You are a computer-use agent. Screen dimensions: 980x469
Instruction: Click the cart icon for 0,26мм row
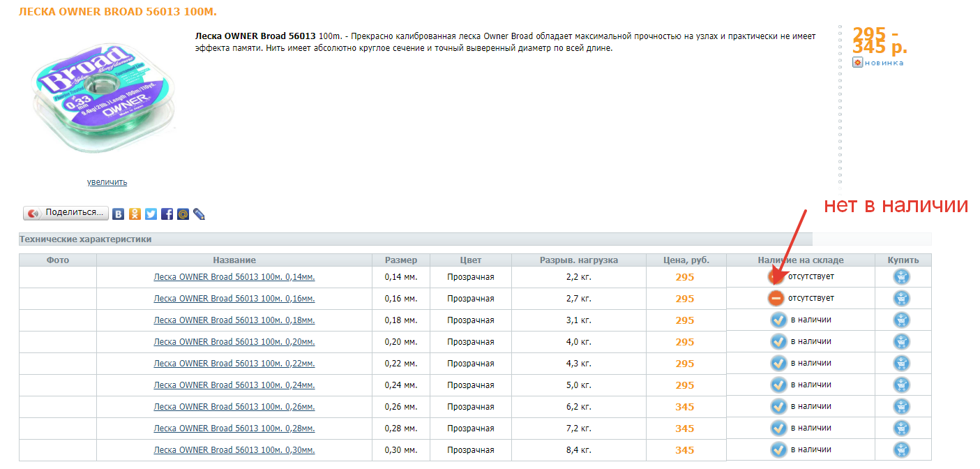[x=902, y=407]
